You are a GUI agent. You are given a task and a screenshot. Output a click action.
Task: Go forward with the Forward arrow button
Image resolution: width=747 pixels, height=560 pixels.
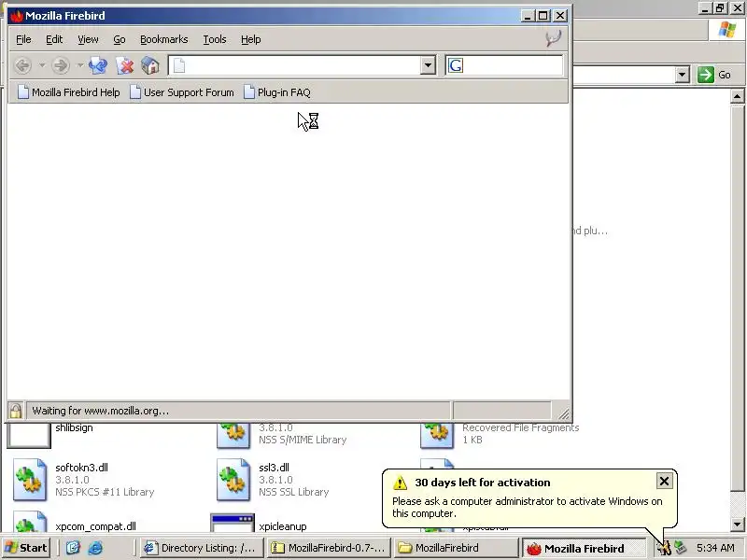click(x=61, y=65)
